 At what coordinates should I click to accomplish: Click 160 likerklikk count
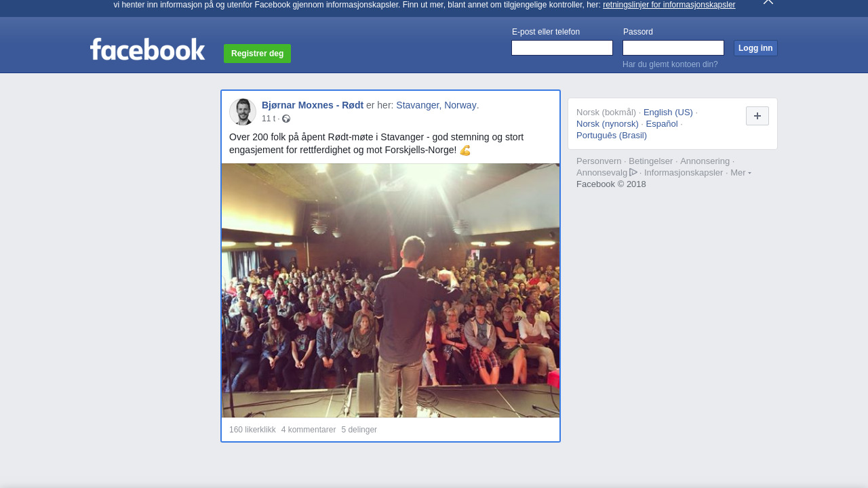[252, 430]
